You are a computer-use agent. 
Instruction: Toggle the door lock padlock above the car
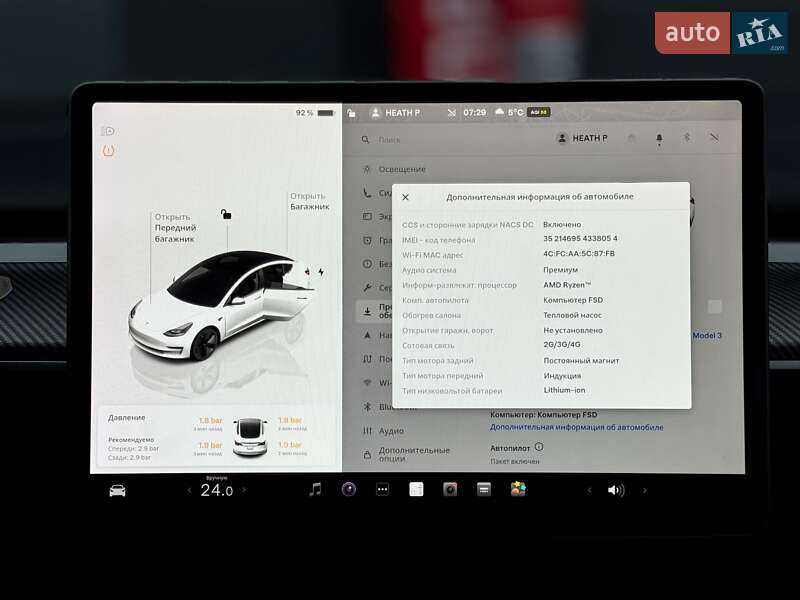[x=225, y=213]
